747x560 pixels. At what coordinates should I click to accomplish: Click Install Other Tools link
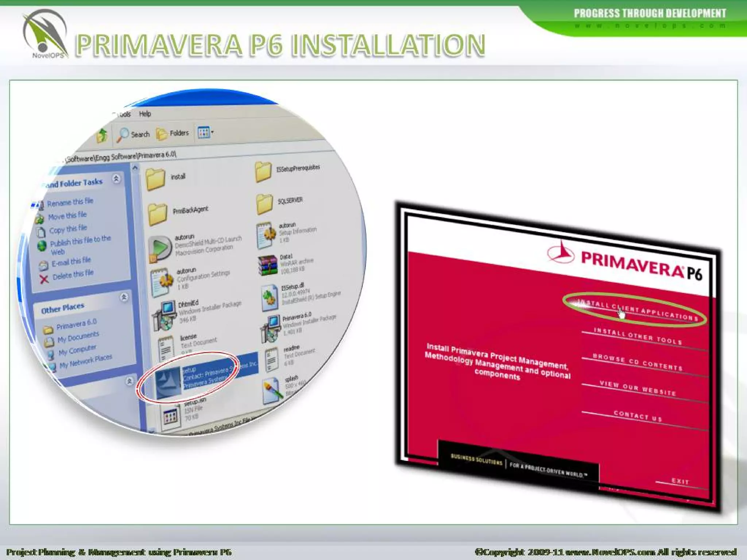click(x=638, y=336)
